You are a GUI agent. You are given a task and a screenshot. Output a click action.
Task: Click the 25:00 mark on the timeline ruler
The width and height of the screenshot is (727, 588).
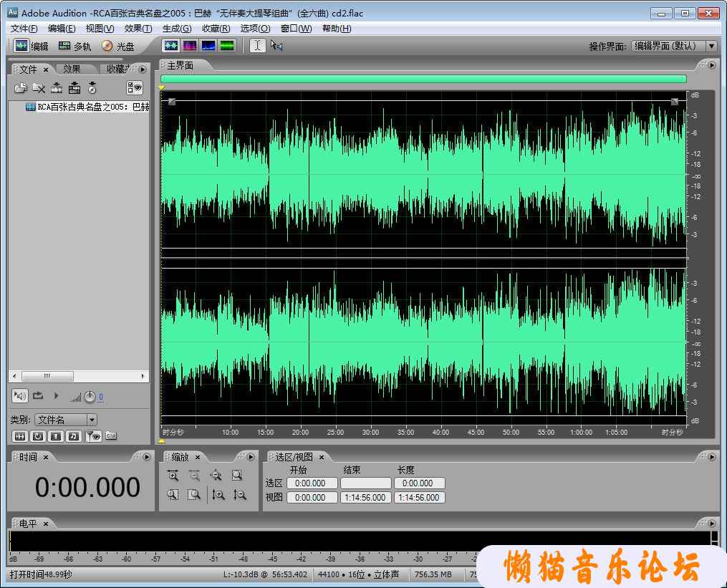335,432
